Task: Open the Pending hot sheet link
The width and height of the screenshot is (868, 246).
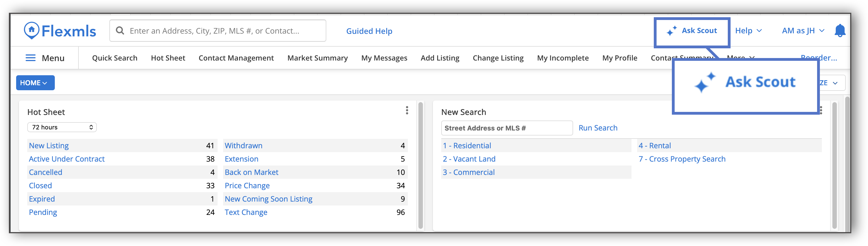Action: point(43,212)
